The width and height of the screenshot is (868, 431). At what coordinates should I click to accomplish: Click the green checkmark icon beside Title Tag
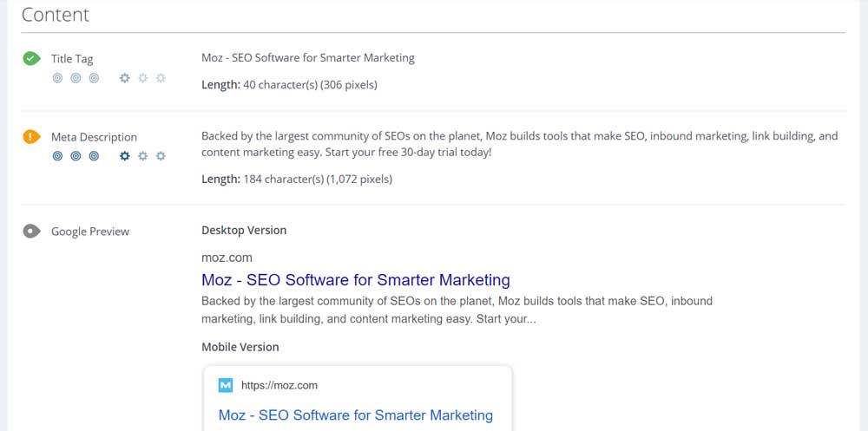31,58
